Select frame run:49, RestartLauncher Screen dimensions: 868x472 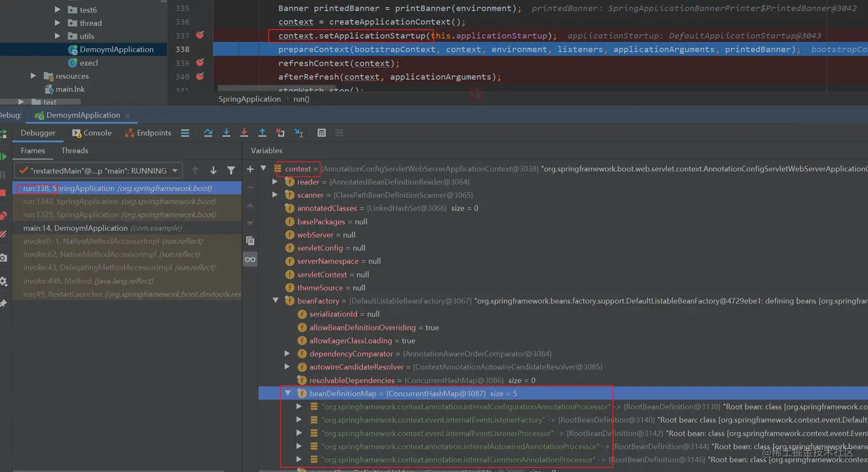(127, 294)
